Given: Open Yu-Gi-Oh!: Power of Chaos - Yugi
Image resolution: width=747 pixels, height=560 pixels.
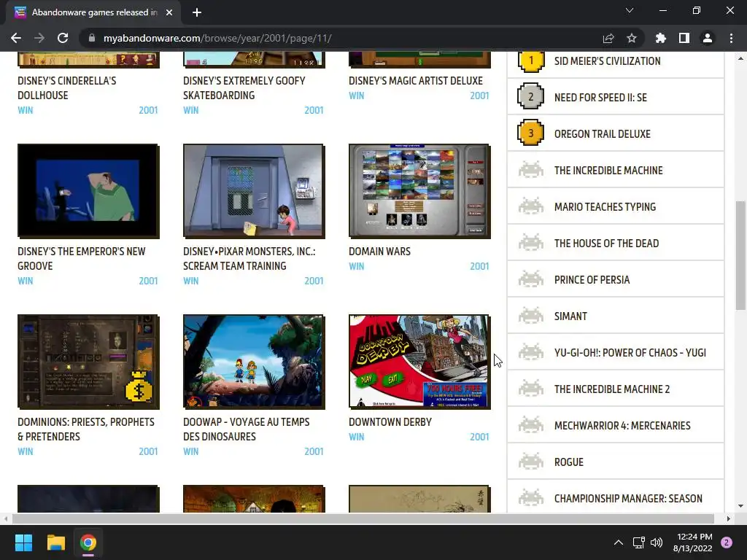Looking at the screenshot, I should coord(630,352).
